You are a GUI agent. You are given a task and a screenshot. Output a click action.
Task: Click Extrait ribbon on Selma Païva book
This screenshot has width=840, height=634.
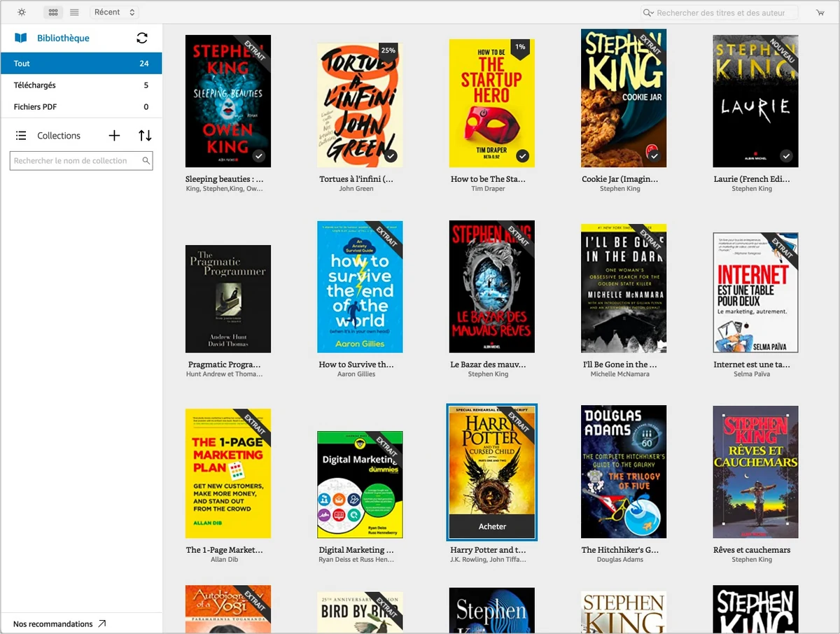pyautogui.click(x=780, y=250)
